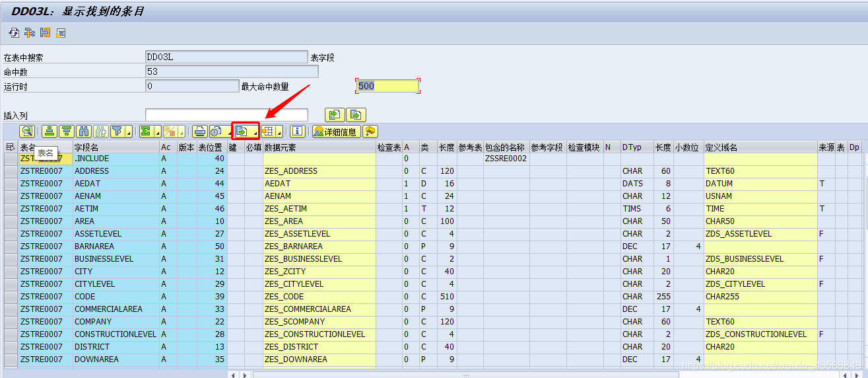
Task: Click the 运行时 field showing 0
Action: click(192, 86)
